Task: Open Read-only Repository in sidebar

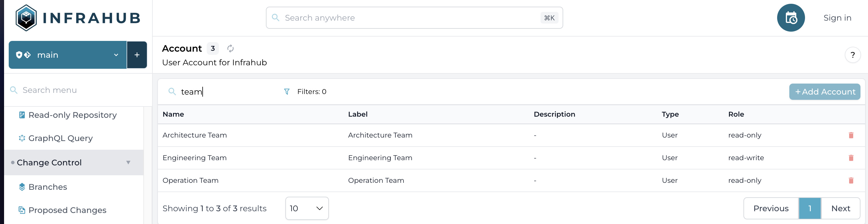Action: [x=73, y=115]
